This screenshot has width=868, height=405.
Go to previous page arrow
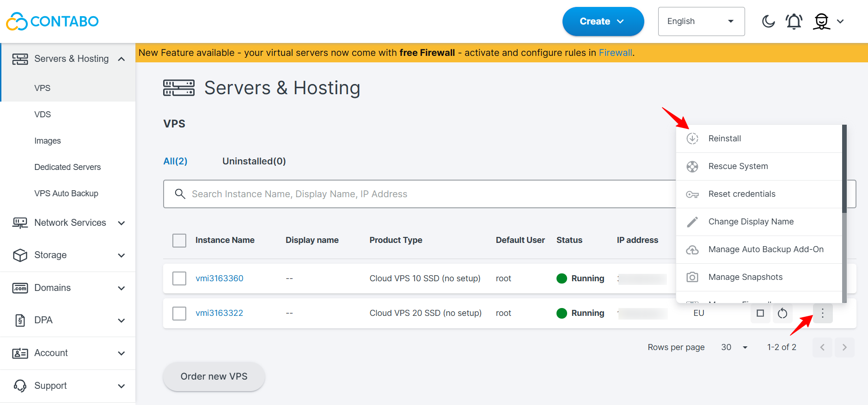(x=822, y=347)
